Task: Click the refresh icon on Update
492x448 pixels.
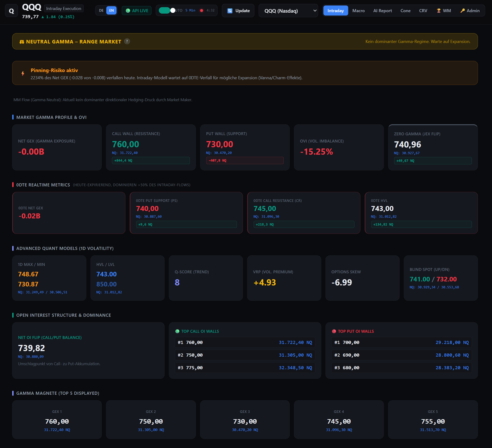Action: click(230, 11)
